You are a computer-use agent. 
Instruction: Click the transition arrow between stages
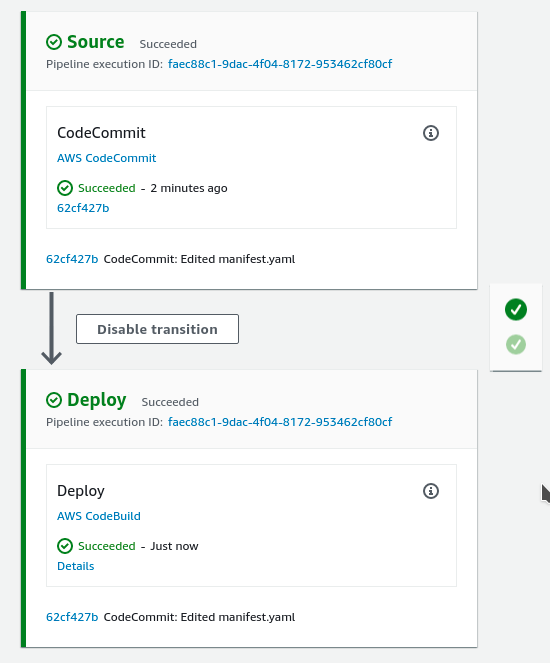pyautogui.click(x=52, y=328)
